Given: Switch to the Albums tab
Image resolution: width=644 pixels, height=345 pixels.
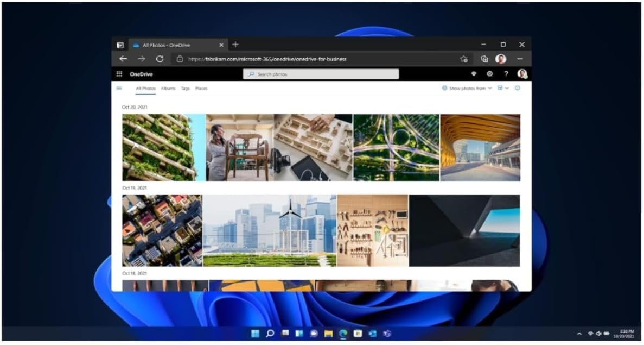Looking at the screenshot, I should 168,88.
